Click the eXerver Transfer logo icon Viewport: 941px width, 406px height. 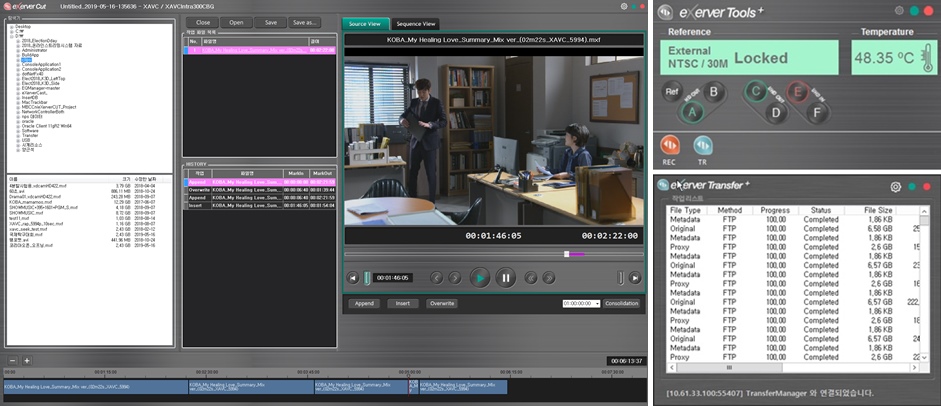click(x=663, y=185)
